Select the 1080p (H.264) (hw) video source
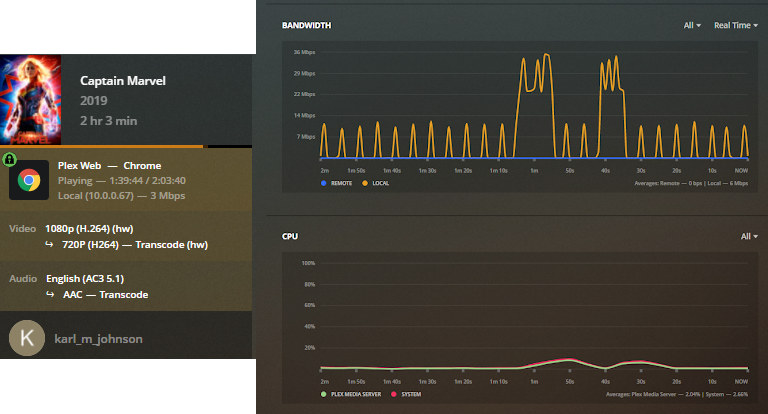The height and width of the screenshot is (414, 768). point(89,229)
